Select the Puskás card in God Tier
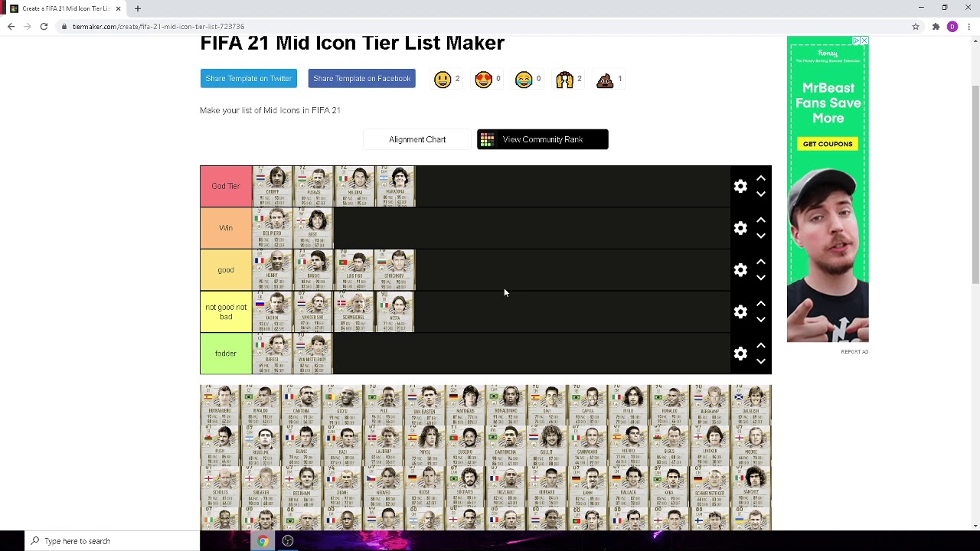980x551 pixels. pos(313,186)
